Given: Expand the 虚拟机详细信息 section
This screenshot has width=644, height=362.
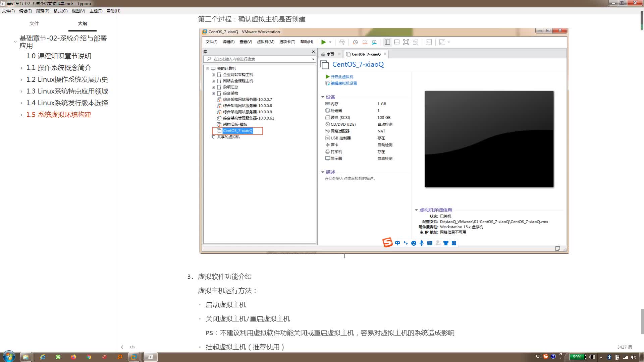Looking at the screenshot, I should coord(417,209).
